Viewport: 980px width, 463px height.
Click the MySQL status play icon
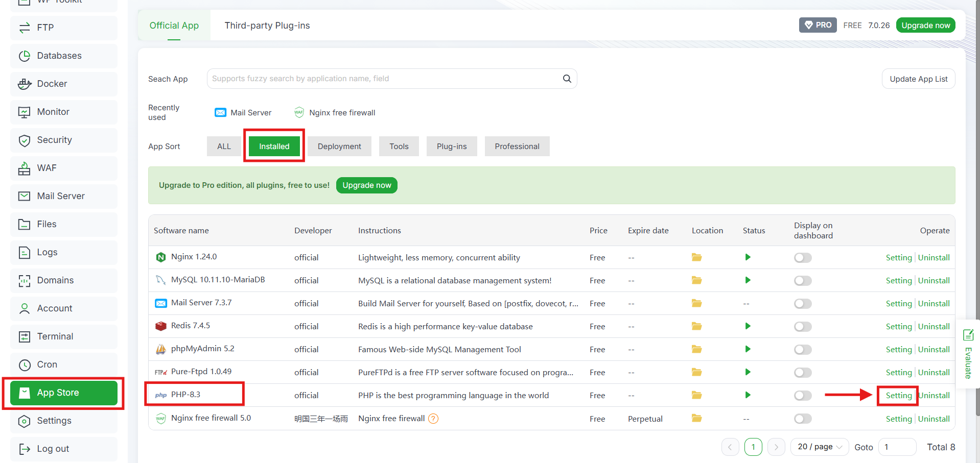(x=748, y=280)
